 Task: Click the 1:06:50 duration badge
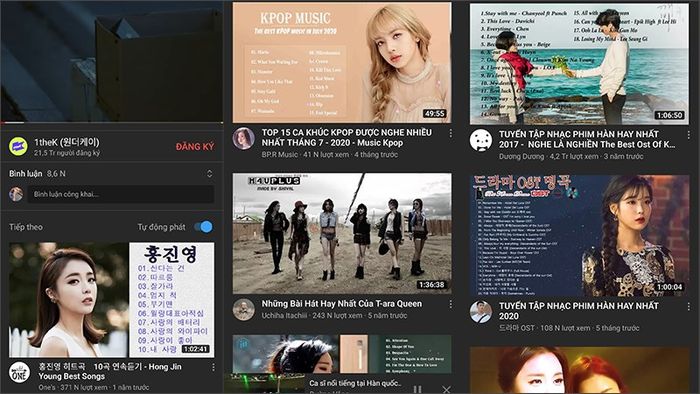669,115
